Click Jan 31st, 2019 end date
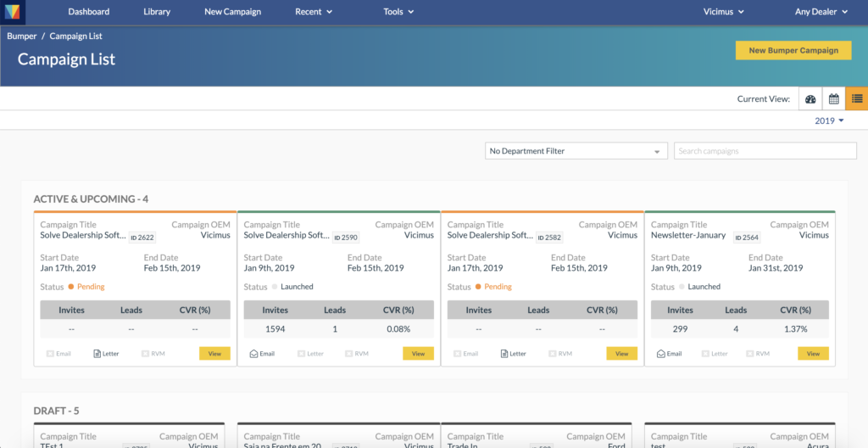 [x=776, y=268]
